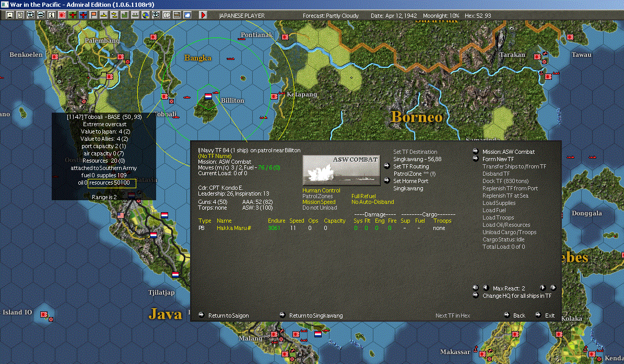This screenshot has width=624, height=364.
Task: Toggle Full Refuel setting
Action: 363,196
